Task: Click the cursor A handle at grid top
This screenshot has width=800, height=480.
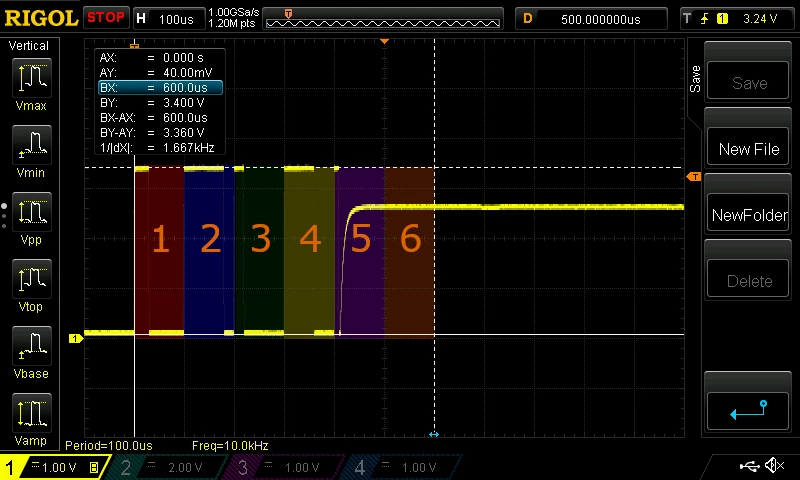Action: 134,46
